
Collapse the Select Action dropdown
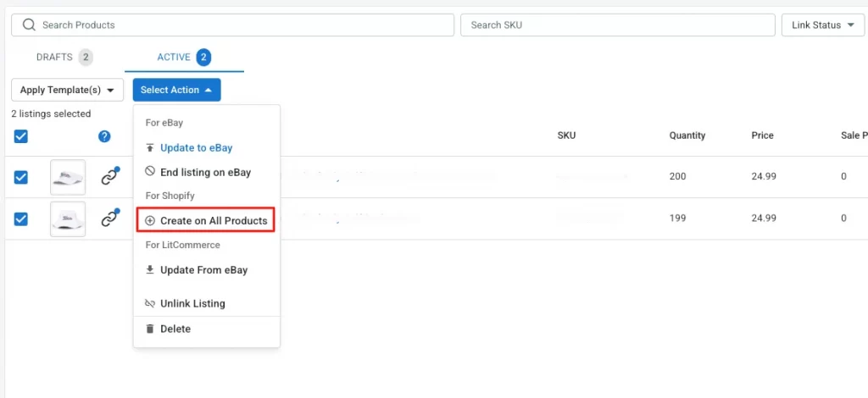click(176, 90)
